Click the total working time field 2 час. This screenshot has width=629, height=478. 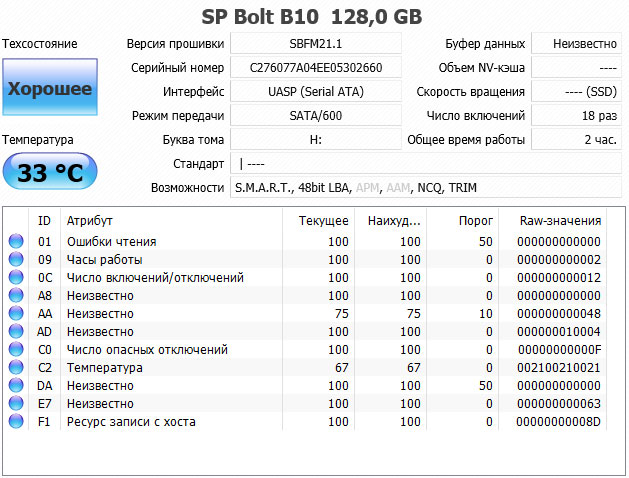pyautogui.click(x=576, y=140)
